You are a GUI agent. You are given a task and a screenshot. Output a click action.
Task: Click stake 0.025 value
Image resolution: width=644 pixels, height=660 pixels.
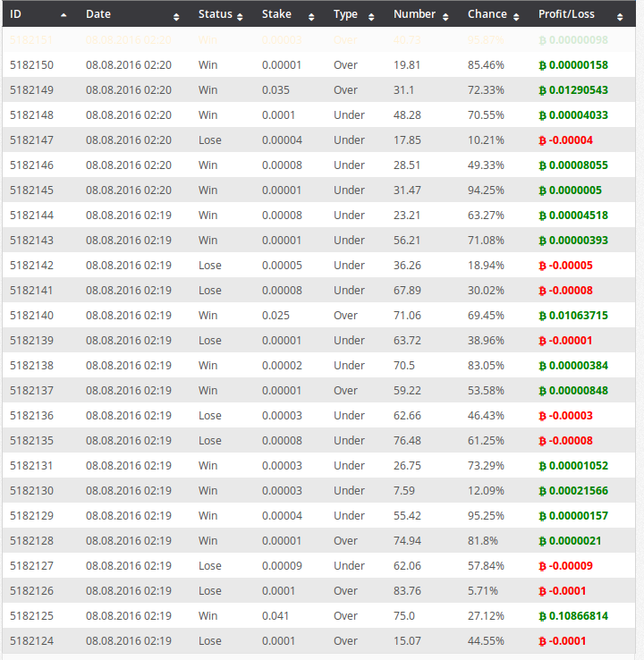tap(275, 316)
